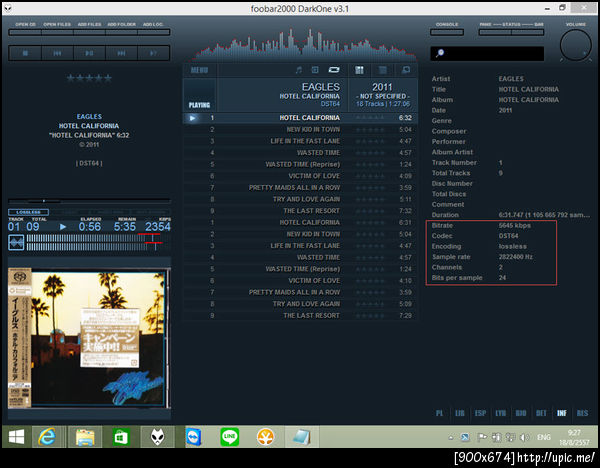Click the music note icon
The height and width of the screenshot is (468, 600).
(299, 70)
